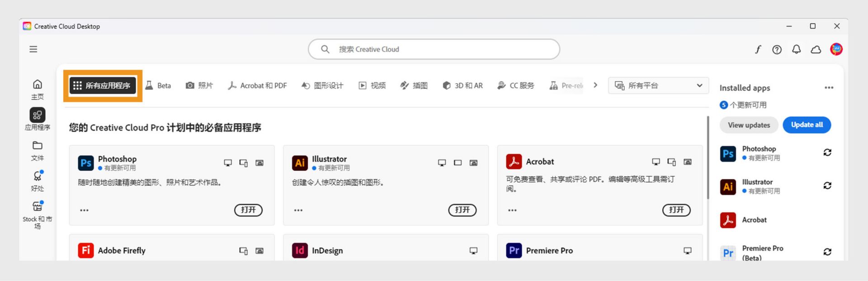The width and height of the screenshot is (868, 281).
Task: Click the Photoshop card app icon
Action: pos(86,163)
